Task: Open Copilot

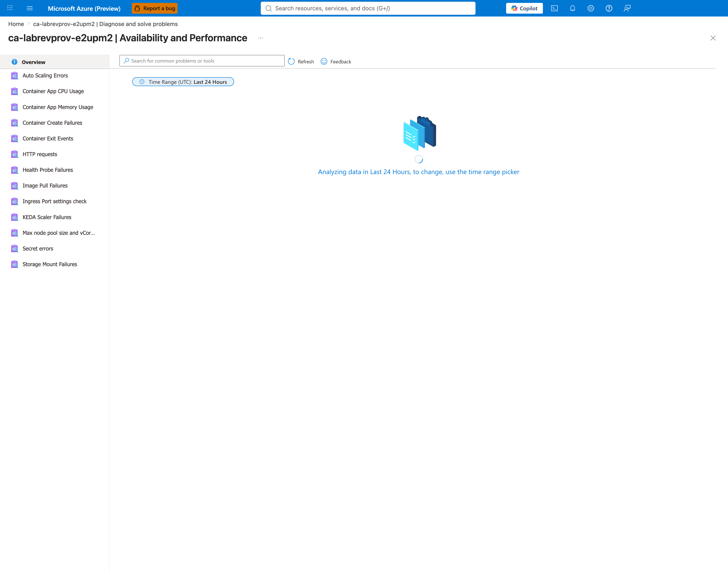Action: [x=524, y=8]
